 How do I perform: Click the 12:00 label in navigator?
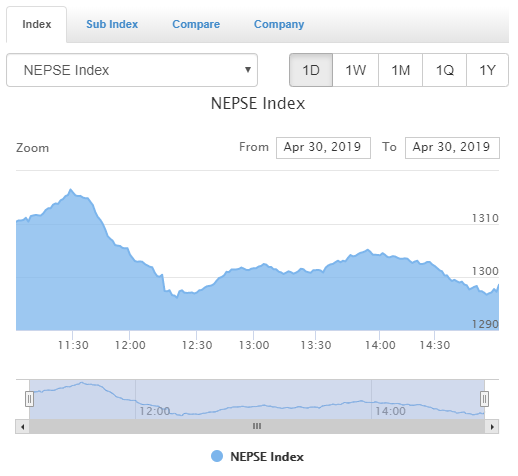tap(155, 411)
